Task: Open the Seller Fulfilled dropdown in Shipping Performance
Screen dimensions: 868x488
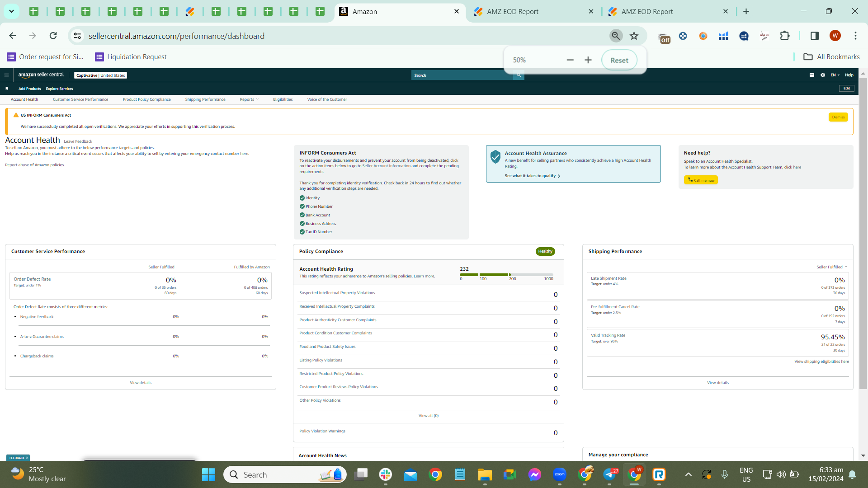Action: (x=832, y=267)
